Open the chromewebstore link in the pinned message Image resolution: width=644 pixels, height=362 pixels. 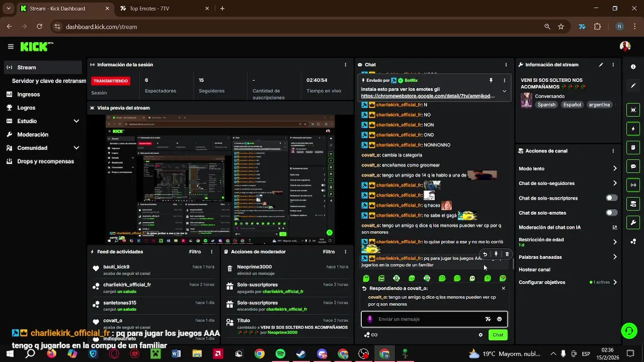(428, 96)
